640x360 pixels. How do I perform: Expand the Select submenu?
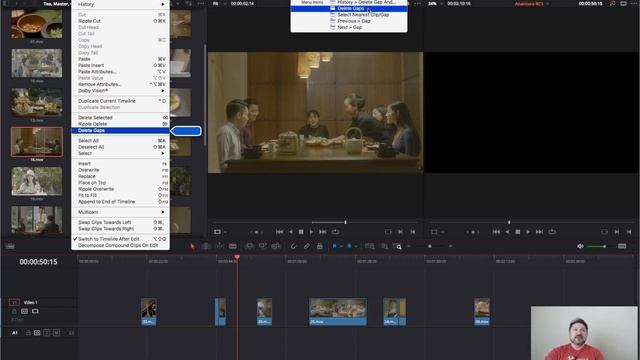pyautogui.click(x=120, y=153)
